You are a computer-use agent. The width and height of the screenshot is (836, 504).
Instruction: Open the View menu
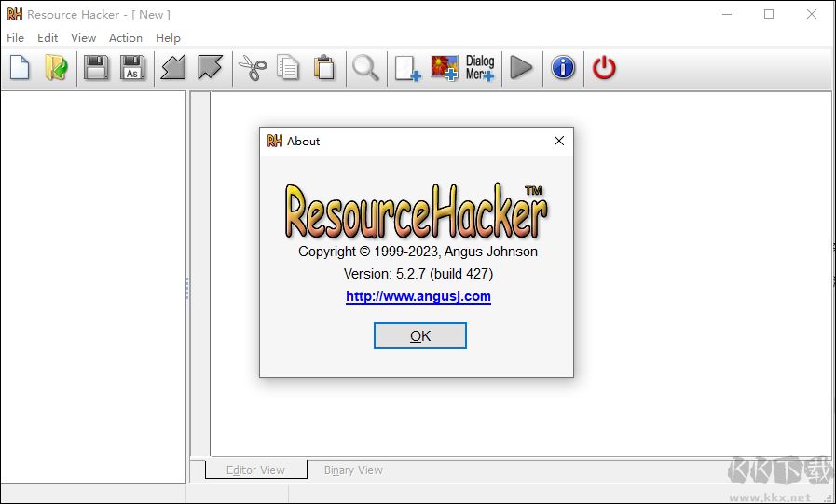pos(83,38)
